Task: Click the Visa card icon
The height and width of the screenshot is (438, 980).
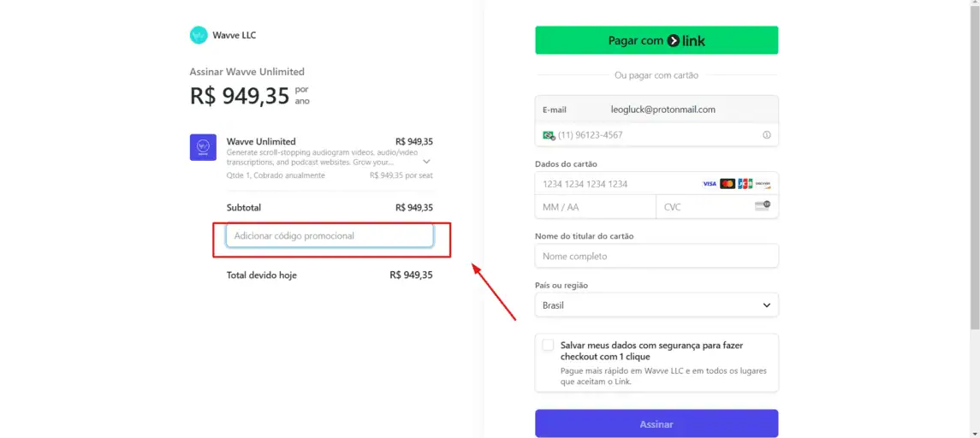Action: tap(709, 184)
